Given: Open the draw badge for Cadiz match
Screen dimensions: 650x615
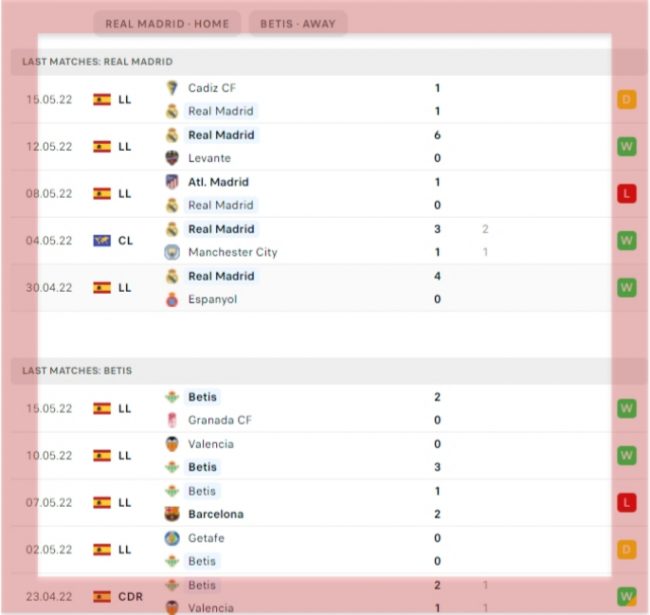Looking at the screenshot, I should (627, 100).
